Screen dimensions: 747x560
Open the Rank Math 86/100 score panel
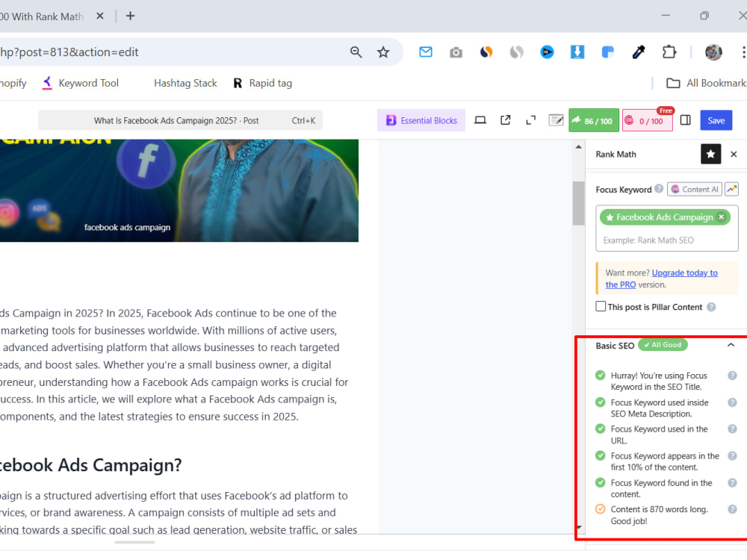pos(594,120)
